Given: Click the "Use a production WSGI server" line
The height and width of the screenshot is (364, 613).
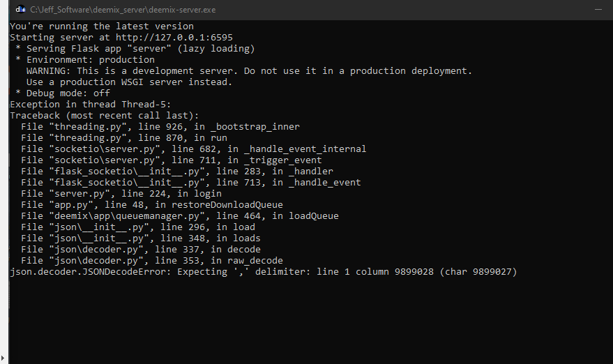Looking at the screenshot, I should pos(129,82).
